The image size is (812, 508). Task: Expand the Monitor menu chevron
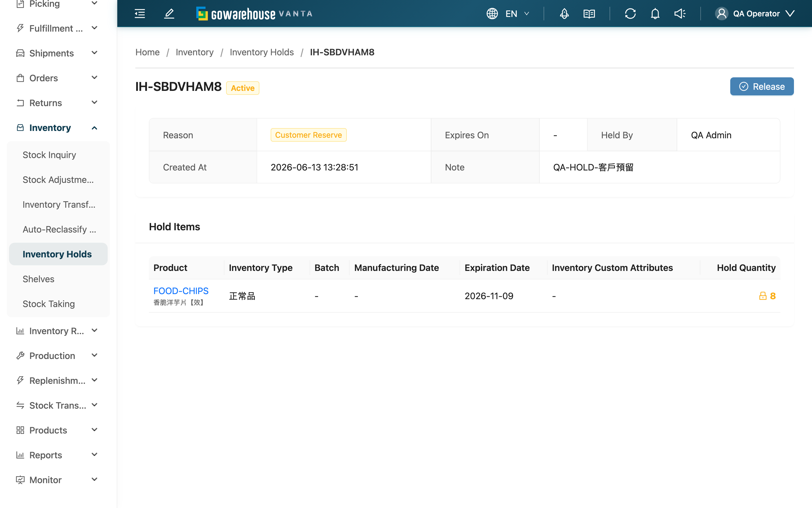pyautogui.click(x=94, y=479)
